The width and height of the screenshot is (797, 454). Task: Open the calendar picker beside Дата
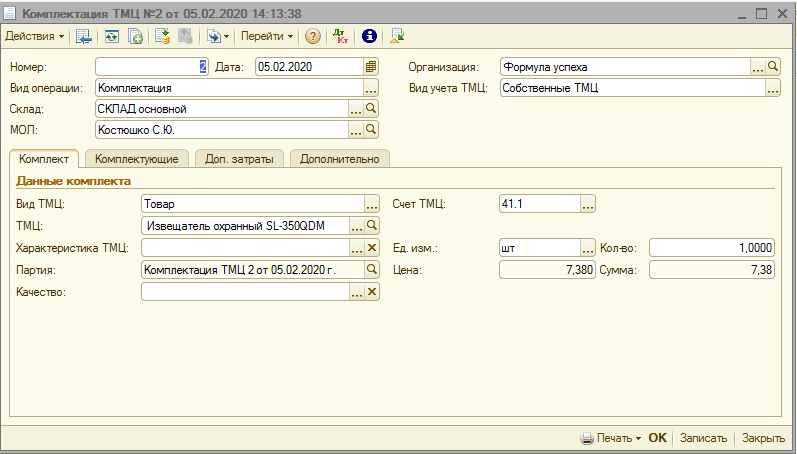371,67
